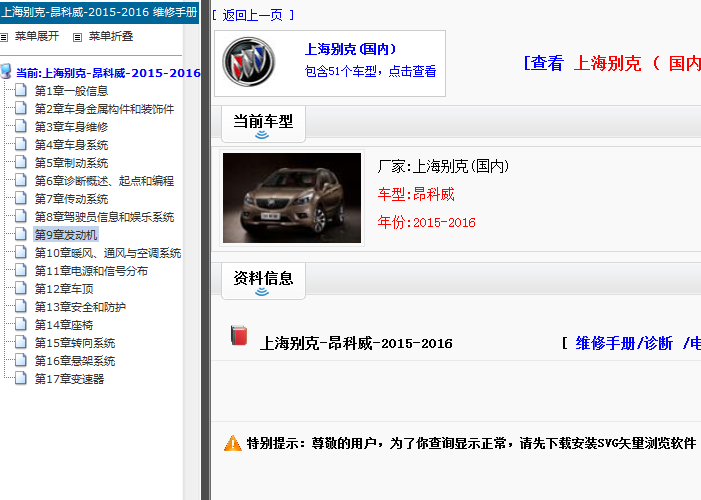Click the page icon for 第7章传动系统

(21, 198)
